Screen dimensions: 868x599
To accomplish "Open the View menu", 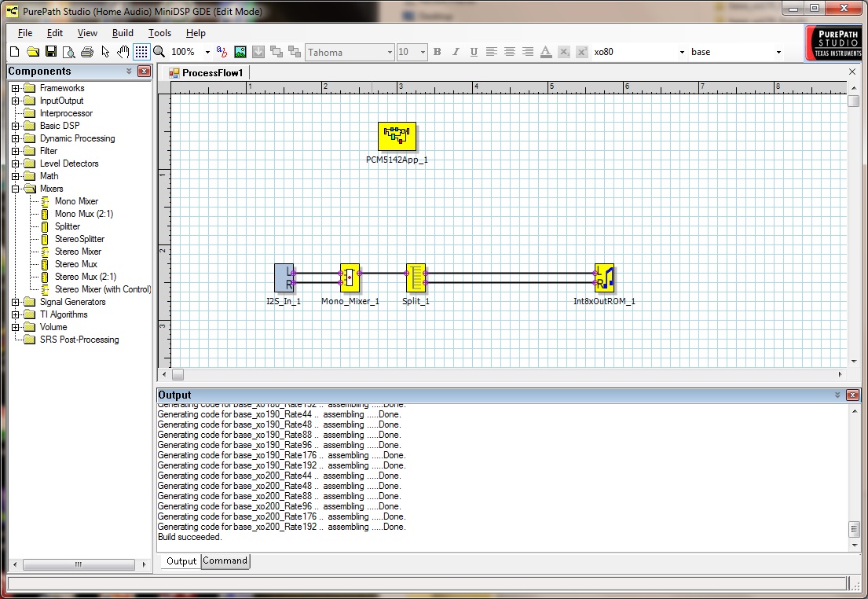I will coord(87,33).
